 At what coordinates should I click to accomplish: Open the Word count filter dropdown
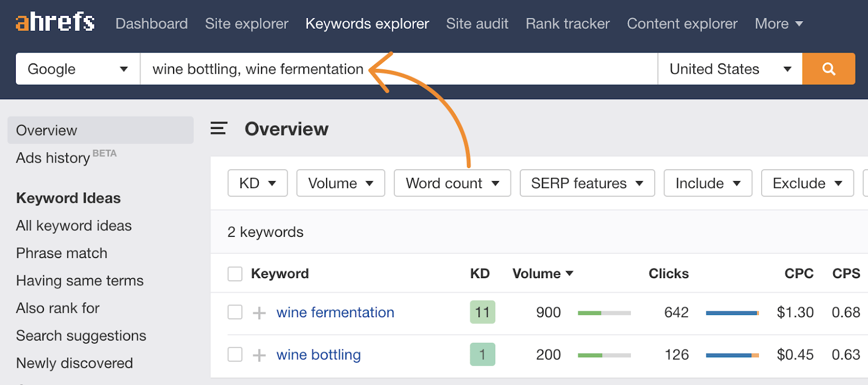pyautogui.click(x=452, y=183)
